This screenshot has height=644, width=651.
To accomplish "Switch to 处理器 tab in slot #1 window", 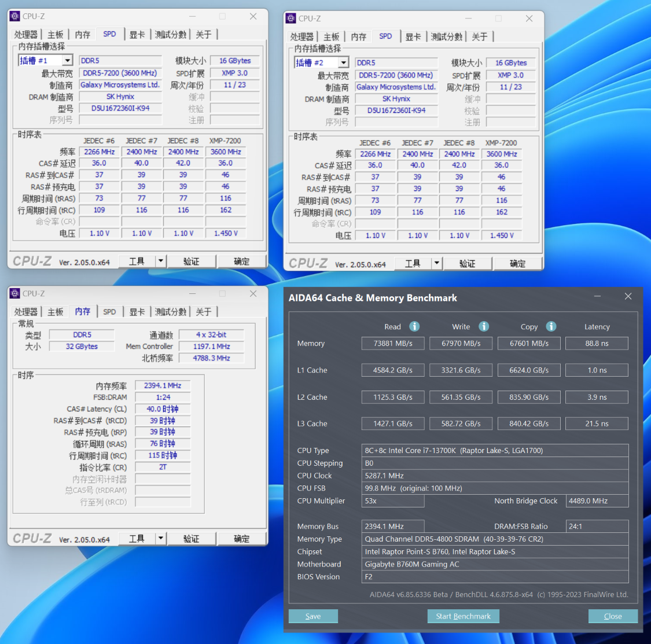I will 25,35.
